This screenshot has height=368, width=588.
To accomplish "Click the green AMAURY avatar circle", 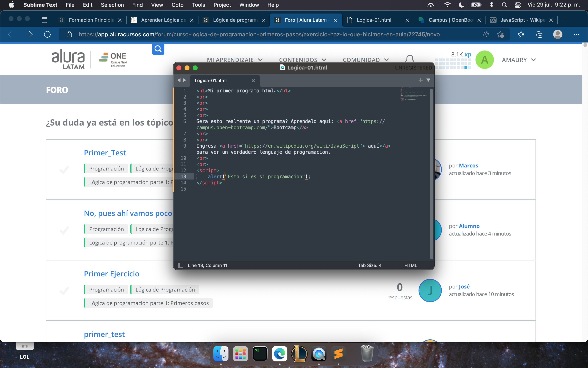I will click(484, 60).
